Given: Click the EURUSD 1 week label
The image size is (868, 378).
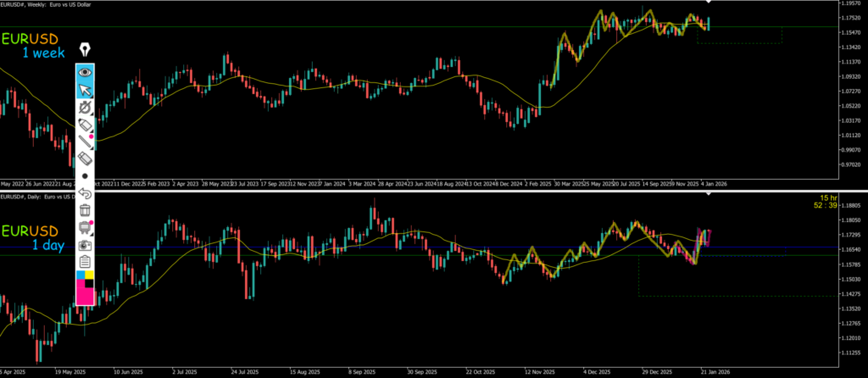Looking at the screenshot, I should (36, 46).
